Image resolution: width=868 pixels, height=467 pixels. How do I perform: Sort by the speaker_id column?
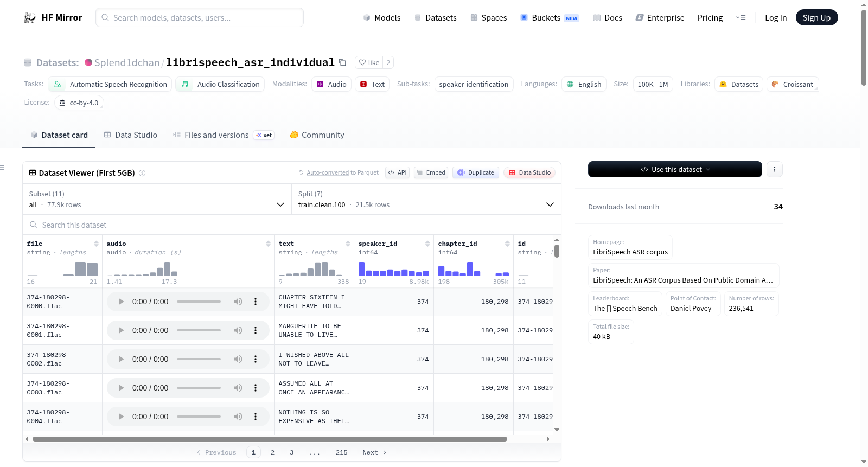point(427,244)
